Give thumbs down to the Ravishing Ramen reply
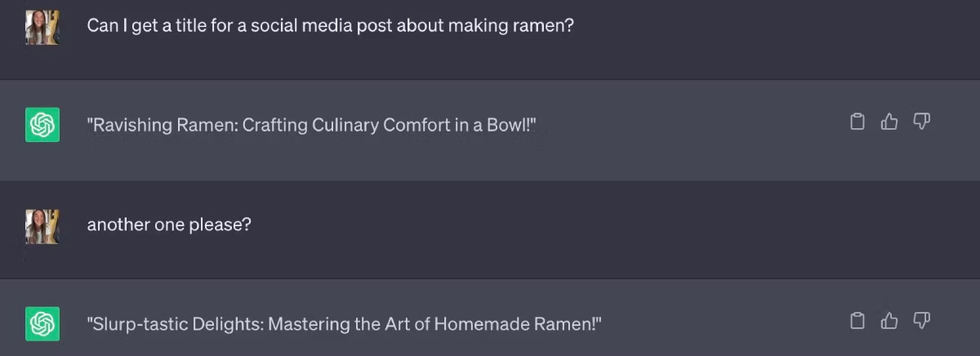 point(922,122)
